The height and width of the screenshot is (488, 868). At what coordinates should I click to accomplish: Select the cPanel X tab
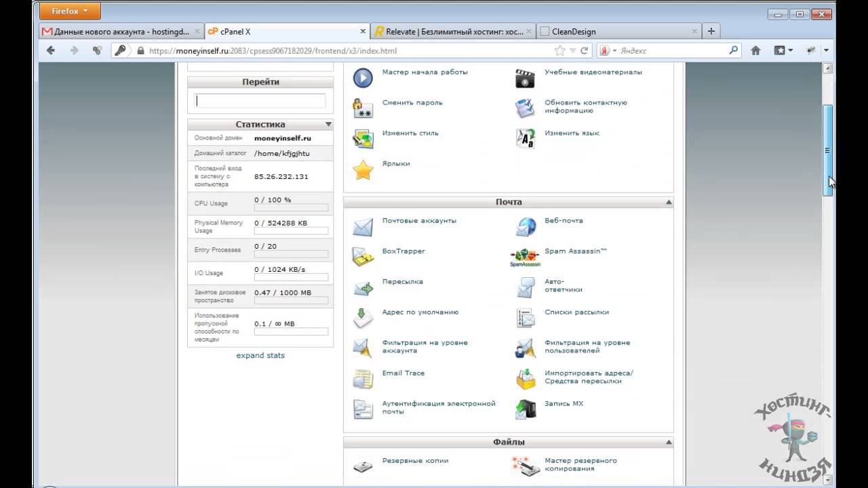click(x=287, y=31)
